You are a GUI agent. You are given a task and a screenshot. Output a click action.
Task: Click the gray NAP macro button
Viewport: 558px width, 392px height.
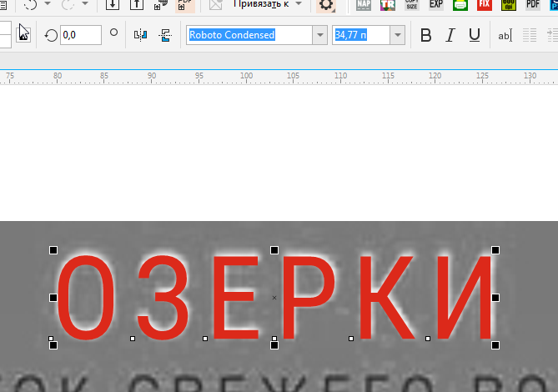point(364,5)
